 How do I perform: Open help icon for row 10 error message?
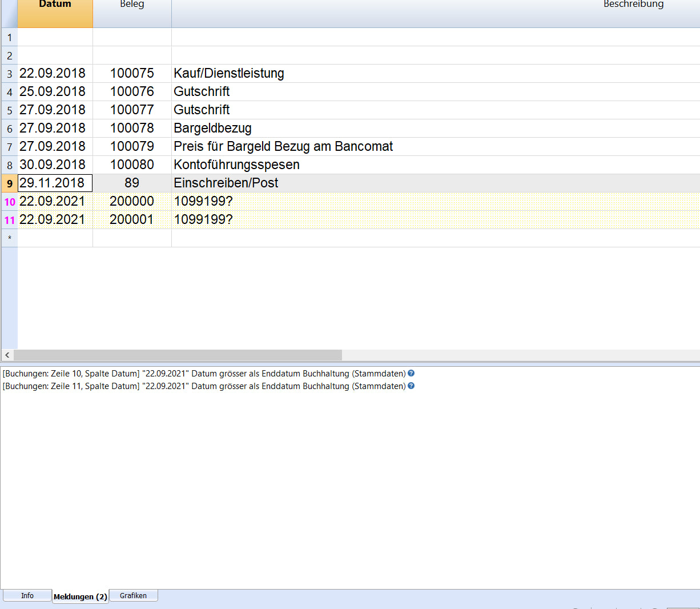[411, 374]
